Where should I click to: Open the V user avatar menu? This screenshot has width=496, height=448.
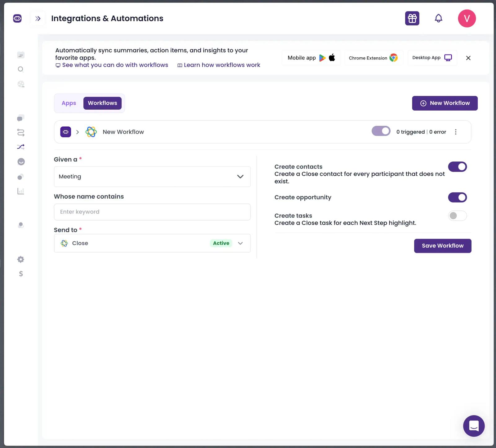pyautogui.click(x=467, y=18)
